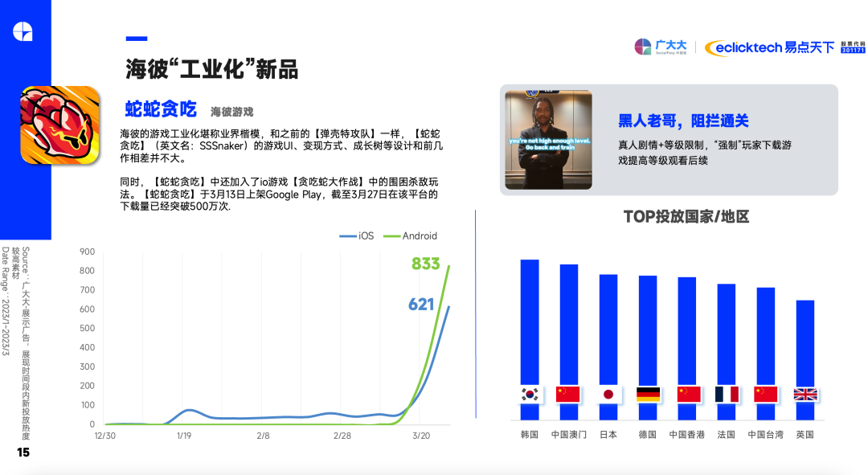
Task: Open the video ad creative thumbnail
Action: coord(549,140)
